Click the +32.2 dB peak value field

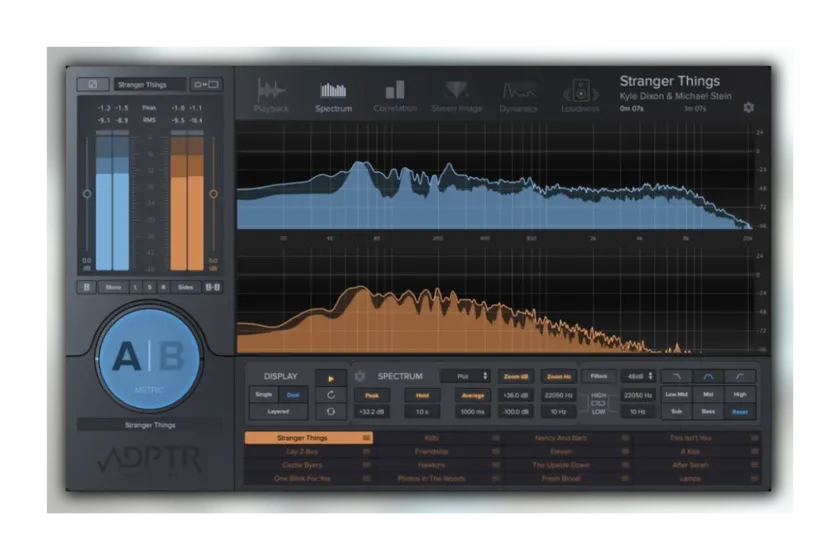coord(372,412)
